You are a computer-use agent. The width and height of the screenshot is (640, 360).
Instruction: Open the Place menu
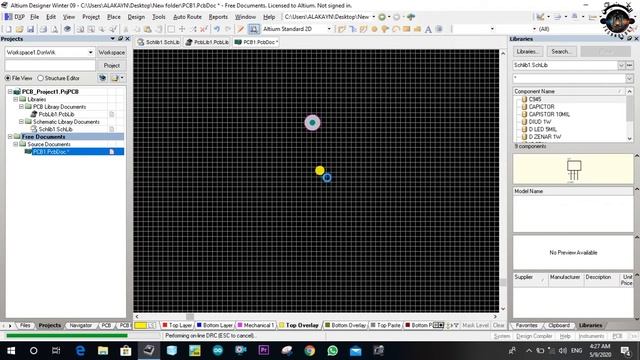(x=113, y=17)
